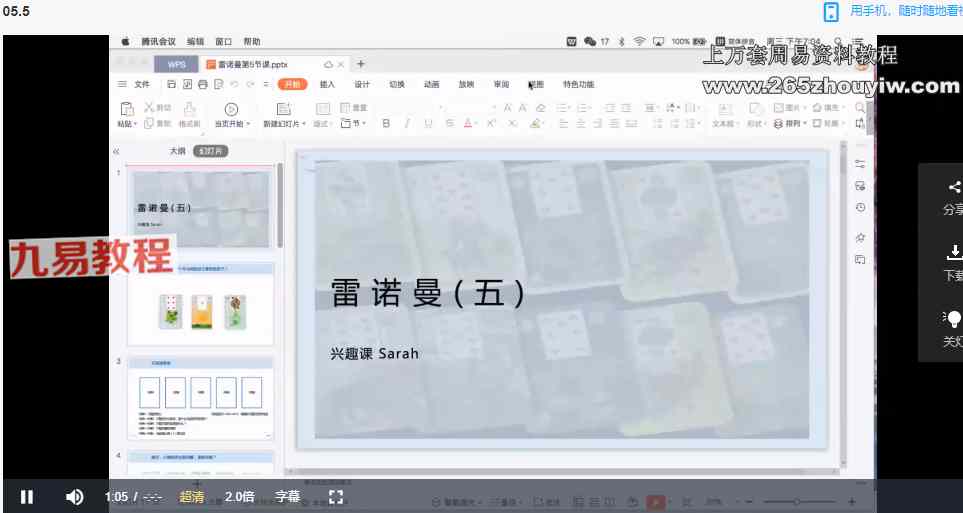Switch to the 插入 ribbon tab
The image size is (963, 513).
[x=327, y=85]
